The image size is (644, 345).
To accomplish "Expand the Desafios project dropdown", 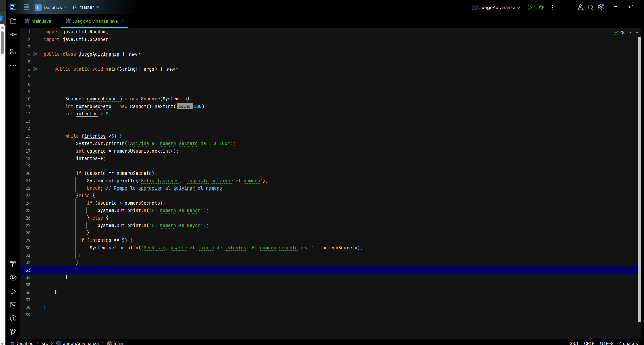I will 51,7.
